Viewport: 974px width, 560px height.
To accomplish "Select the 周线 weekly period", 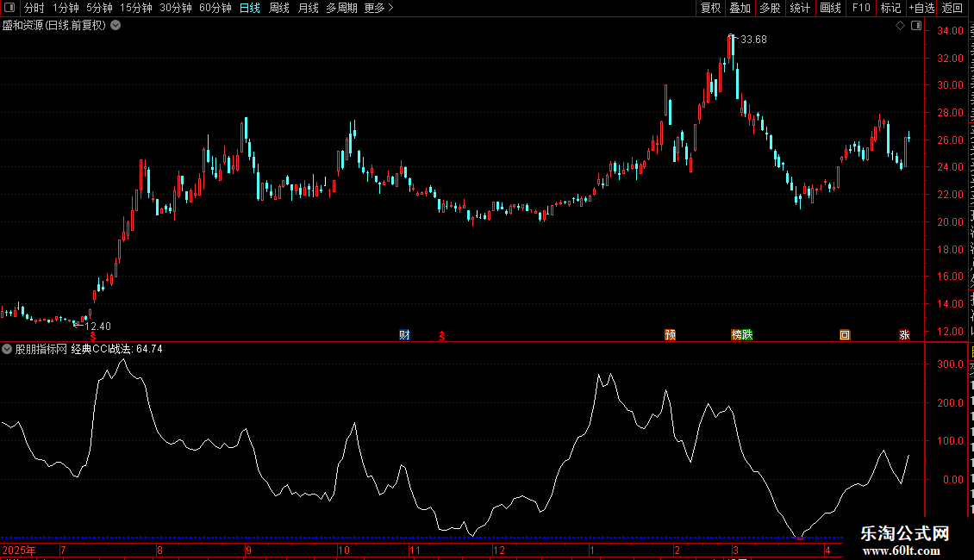I will 279,8.
